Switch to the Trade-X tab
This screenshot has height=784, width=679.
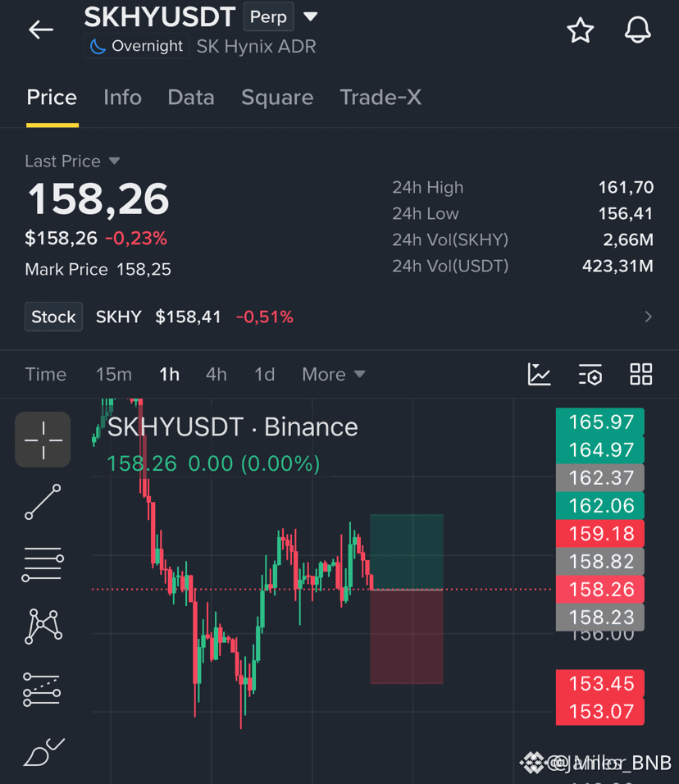pos(381,98)
